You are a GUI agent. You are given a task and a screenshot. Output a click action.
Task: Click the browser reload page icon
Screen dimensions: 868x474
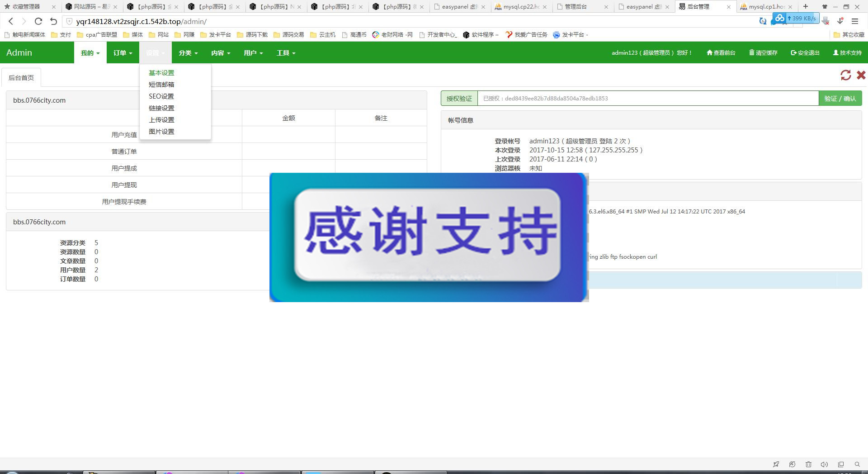tap(38, 21)
